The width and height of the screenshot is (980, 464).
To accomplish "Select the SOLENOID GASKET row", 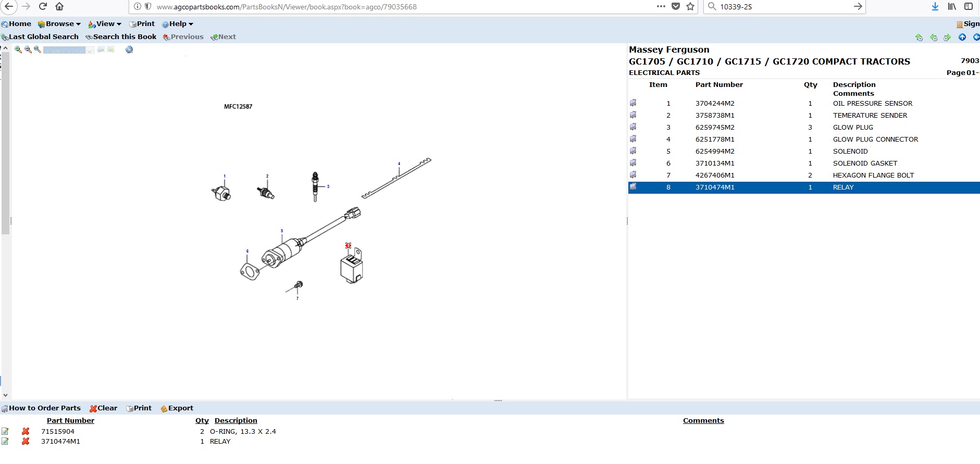I will tap(865, 164).
